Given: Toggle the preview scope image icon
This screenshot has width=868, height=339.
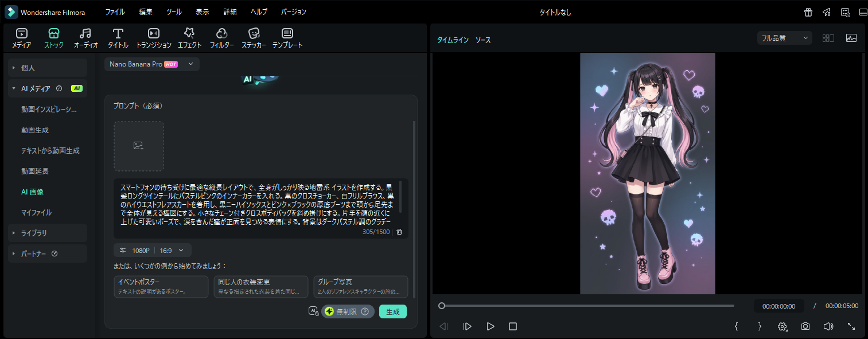Looking at the screenshot, I should pos(851,38).
